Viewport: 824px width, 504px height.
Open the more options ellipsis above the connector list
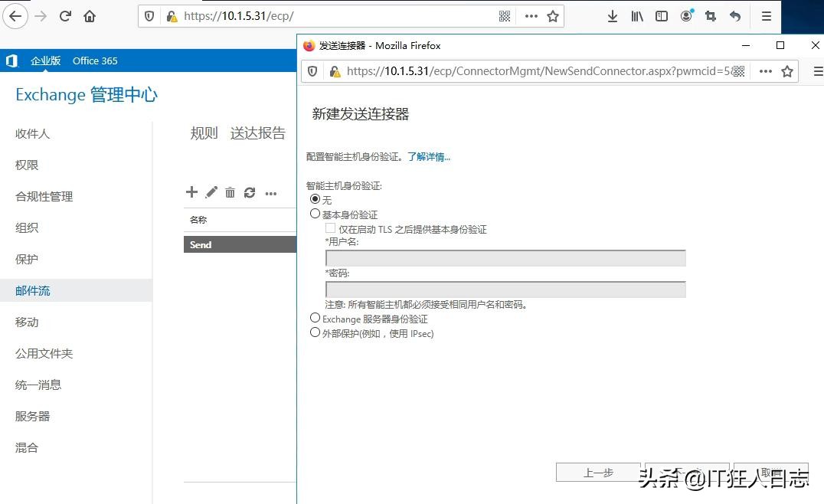pos(270,193)
